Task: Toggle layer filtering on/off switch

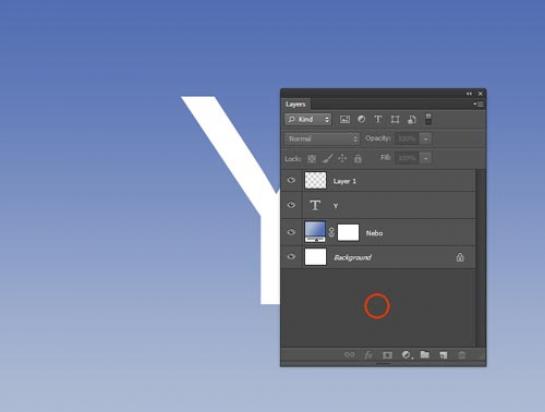Action: [x=428, y=119]
